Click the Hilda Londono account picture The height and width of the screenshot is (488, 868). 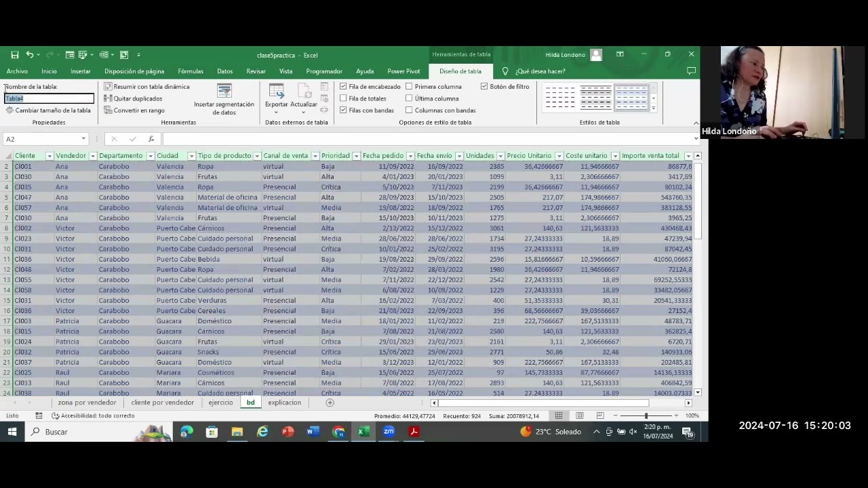pyautogui.click(x=595, y=55)
